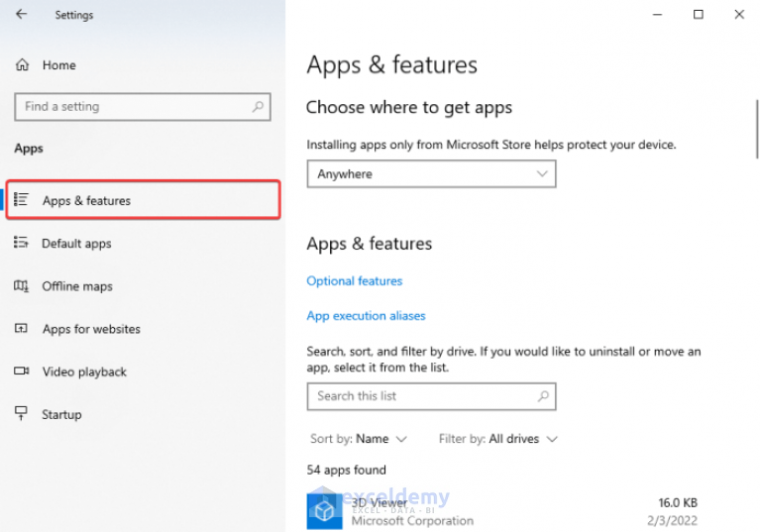Click in the Find a setting box

pos(143,107)
